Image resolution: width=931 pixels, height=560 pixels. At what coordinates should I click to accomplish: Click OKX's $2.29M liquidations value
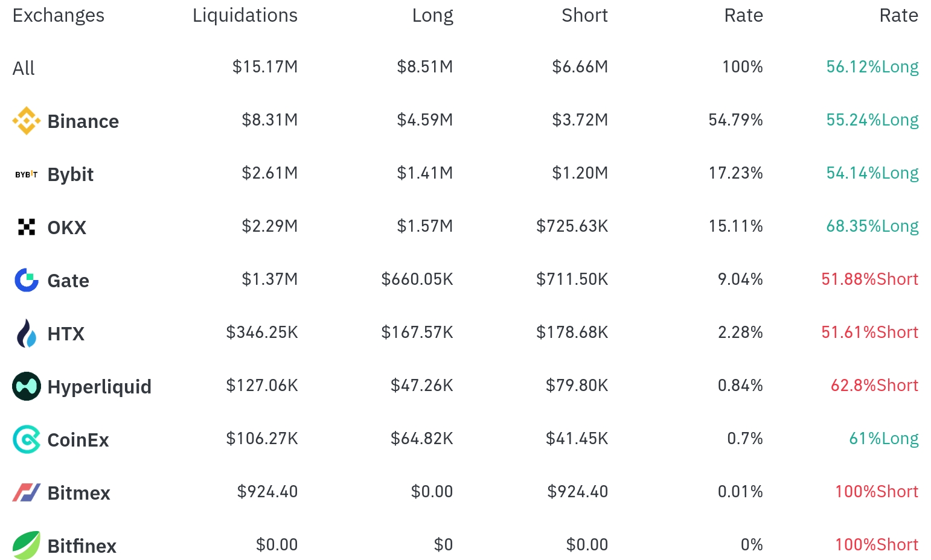269,226
